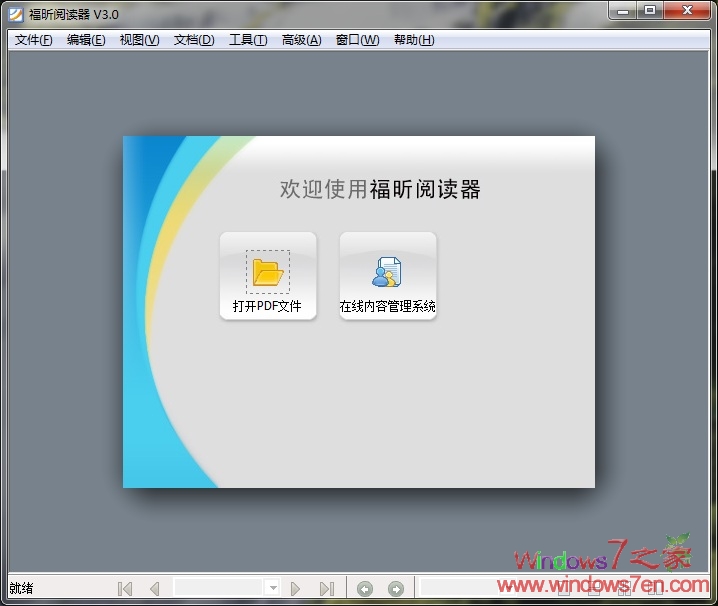Open the 文件(F) menu
The width and height of the screenshot is (718, 606).
pos(33,40)
